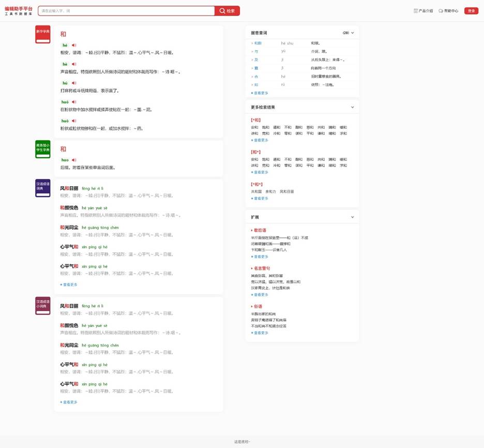
Task: Focus the search input field
Action: (x=126, y=11)
